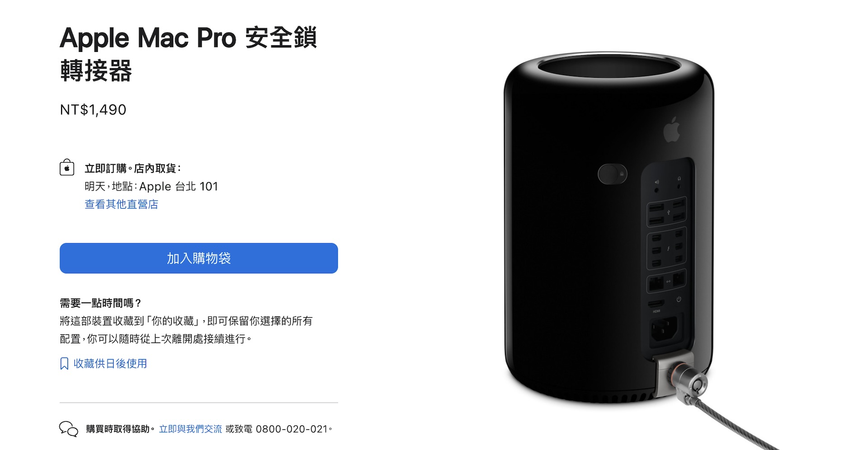Screen dimensions: 868x450
Task: Open the 查看其他直營店 link
Action: coord(122,204)
